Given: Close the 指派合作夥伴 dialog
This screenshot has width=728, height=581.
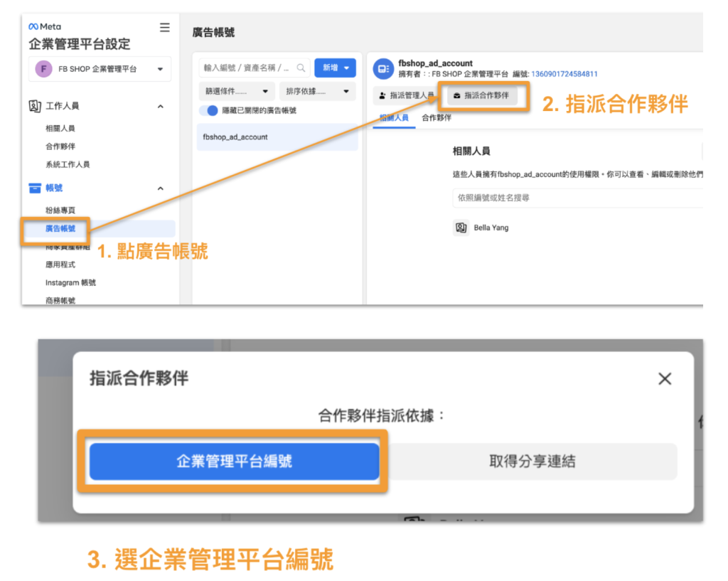Looking at the screenshot, I should coord(664,378).
